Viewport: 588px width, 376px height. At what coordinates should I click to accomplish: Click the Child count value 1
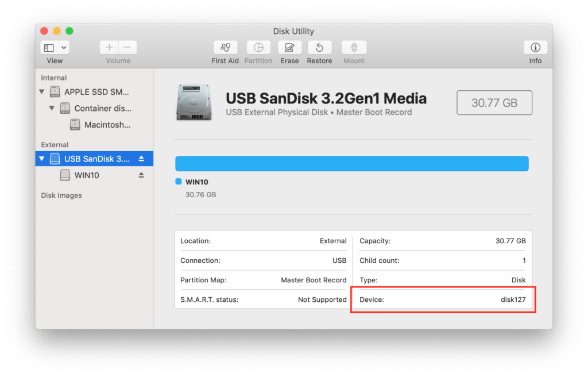click(x=524, y=260)
